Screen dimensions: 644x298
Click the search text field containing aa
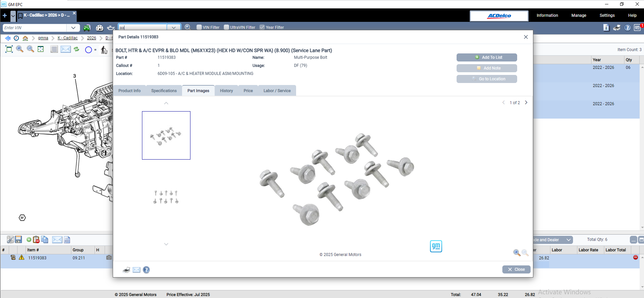tap(143, 28)
